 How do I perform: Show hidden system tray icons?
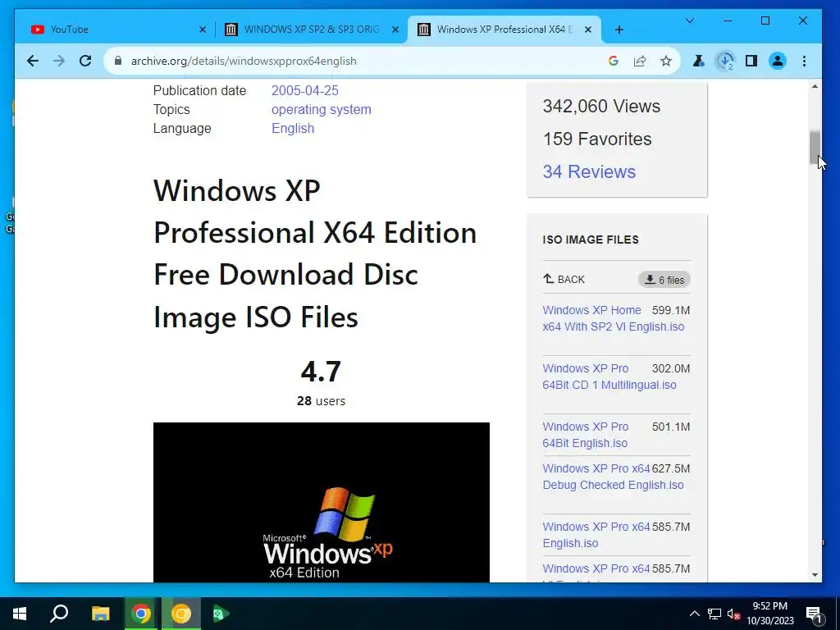pyautogui.click(x=694, y=614)
